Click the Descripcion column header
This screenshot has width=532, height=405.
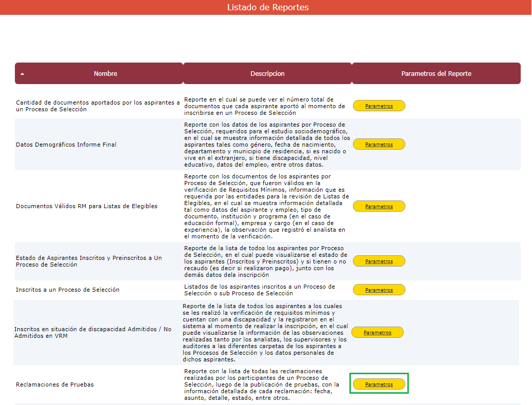point(267,74)
